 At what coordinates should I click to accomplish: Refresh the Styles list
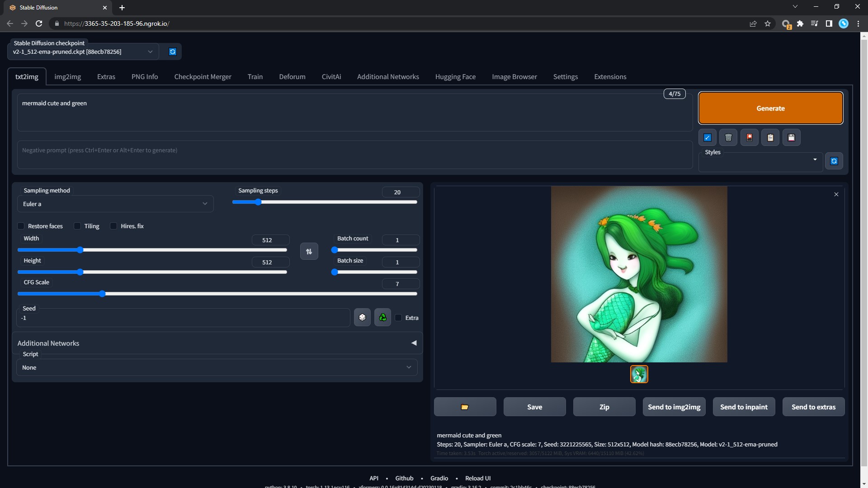(x=834, y=161)
